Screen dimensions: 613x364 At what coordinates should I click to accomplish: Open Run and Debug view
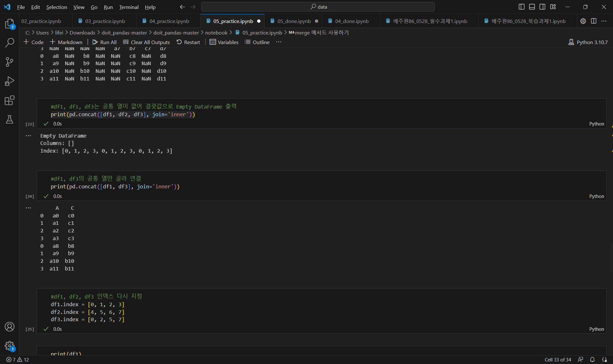click(x=10, y=81)
